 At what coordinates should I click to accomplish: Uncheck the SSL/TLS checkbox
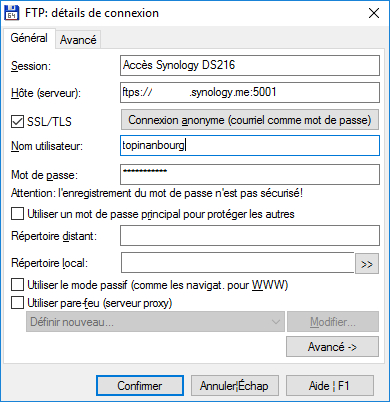point(17,122)
